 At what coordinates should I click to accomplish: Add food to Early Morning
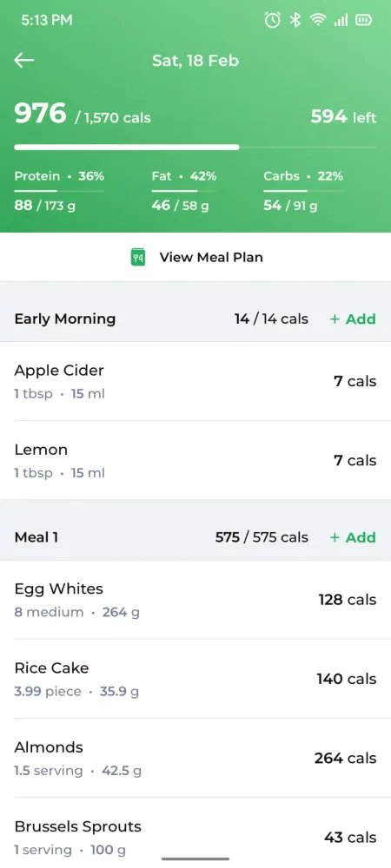tap(353, 319)
